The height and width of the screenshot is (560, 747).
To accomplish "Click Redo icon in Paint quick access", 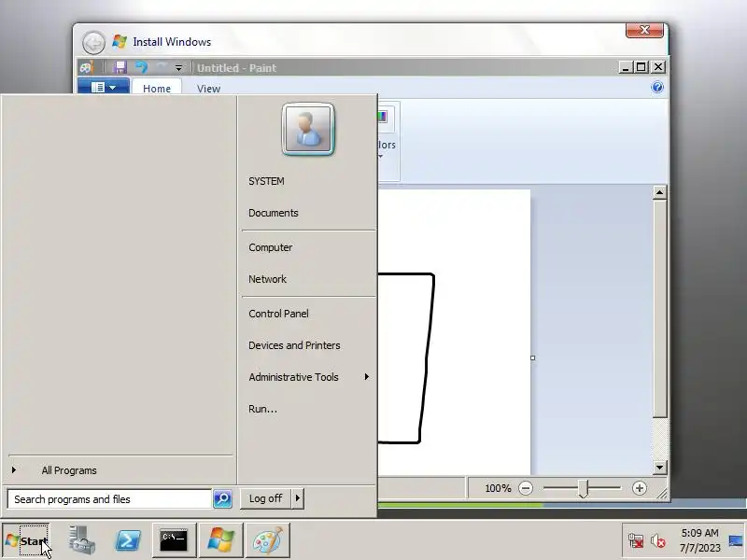I will [x=162, y=67].
